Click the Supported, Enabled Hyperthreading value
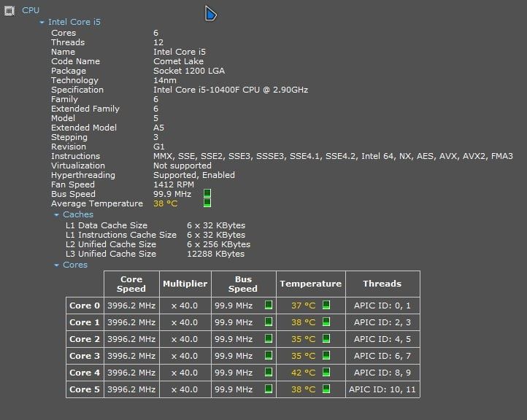This screenshot has width=527, height=420. (x=194, y=175)
